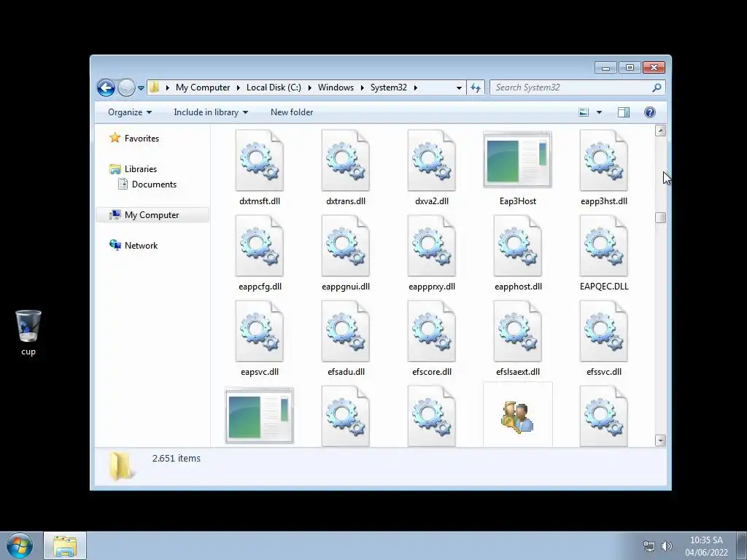Viewport: 747px width, 560px height.
Task: Open the cup recycle bin desktop icon
Action: coord(28,332)
